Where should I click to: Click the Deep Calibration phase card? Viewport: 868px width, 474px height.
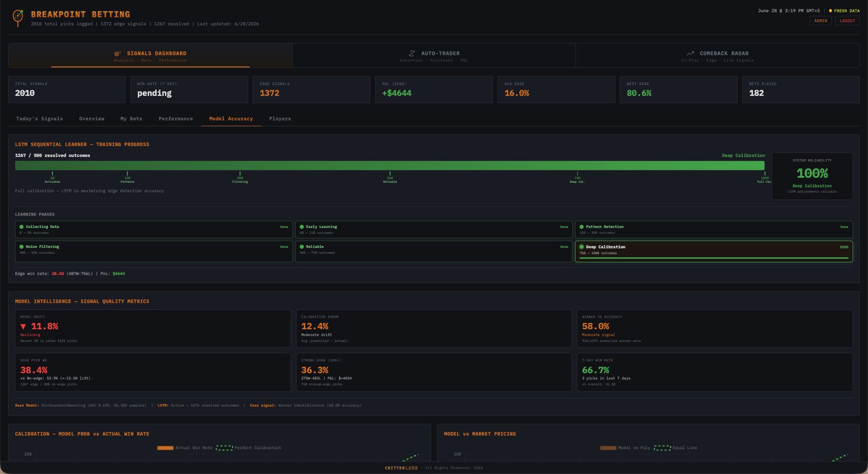pyautogui.click(x=714, y=251)
